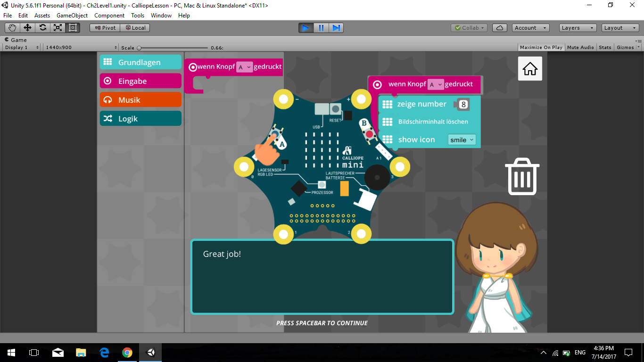Open the Edit menu
Viewport: 644px width, 362px height.
[x=23, y=16]
